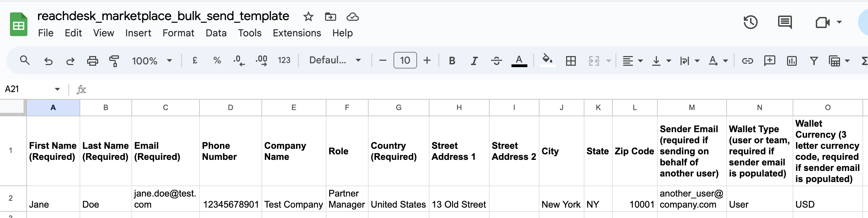The image size is (868, 218).
Task: Open vertical align dropdown
Action: 661,61
